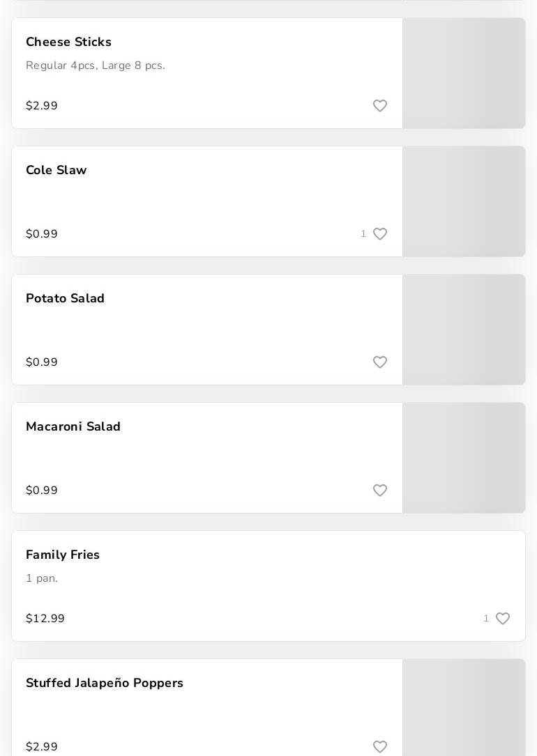This screenshot has height=756, width=537.
Task: Click the Family Fries $12.99 price
Action: [x=45, y=619]
